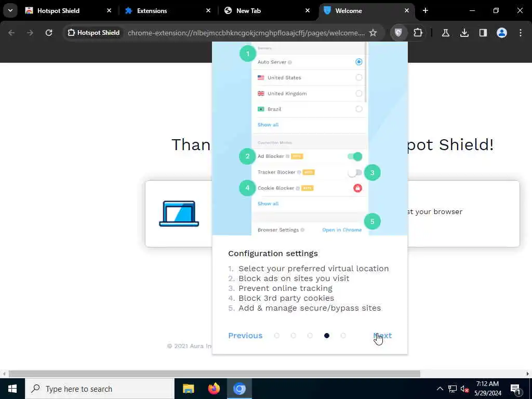Open the tab search dropdown arrow

(10, 10)
